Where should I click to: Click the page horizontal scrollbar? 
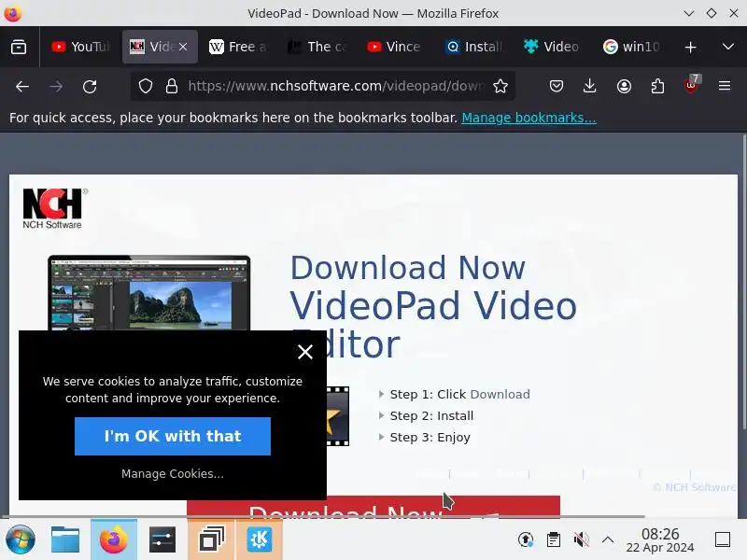pyautogui.click(x=323, y=516)
